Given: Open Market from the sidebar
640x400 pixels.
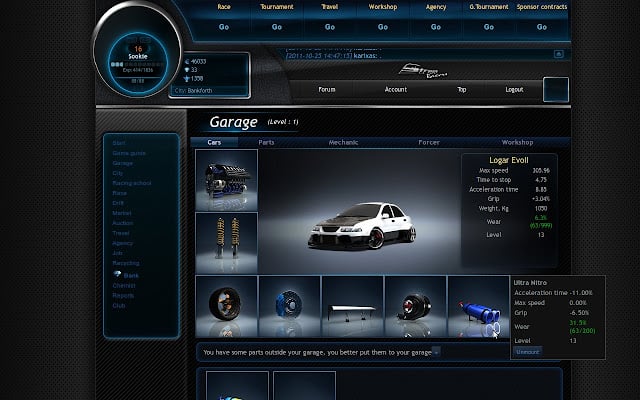Looking at the screenshot, I should tap(122, 213).
